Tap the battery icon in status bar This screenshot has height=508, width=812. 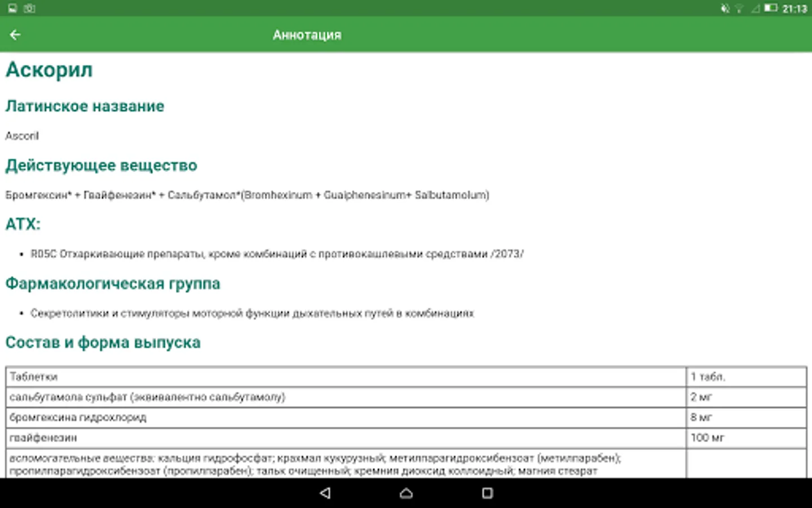771,8
